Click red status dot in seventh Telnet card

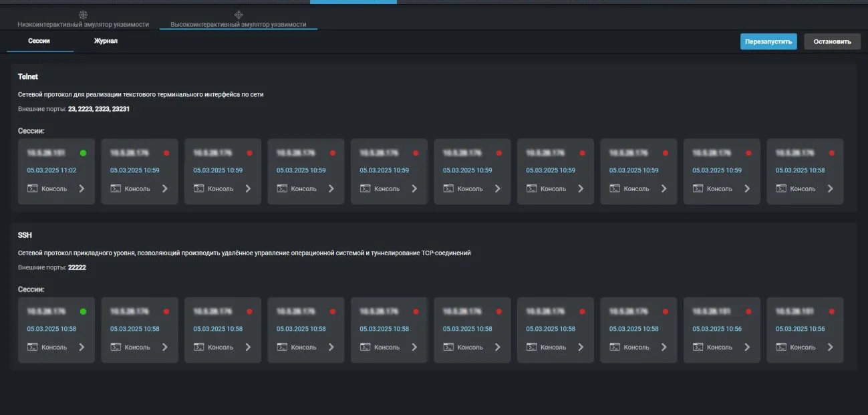[582, 153]
